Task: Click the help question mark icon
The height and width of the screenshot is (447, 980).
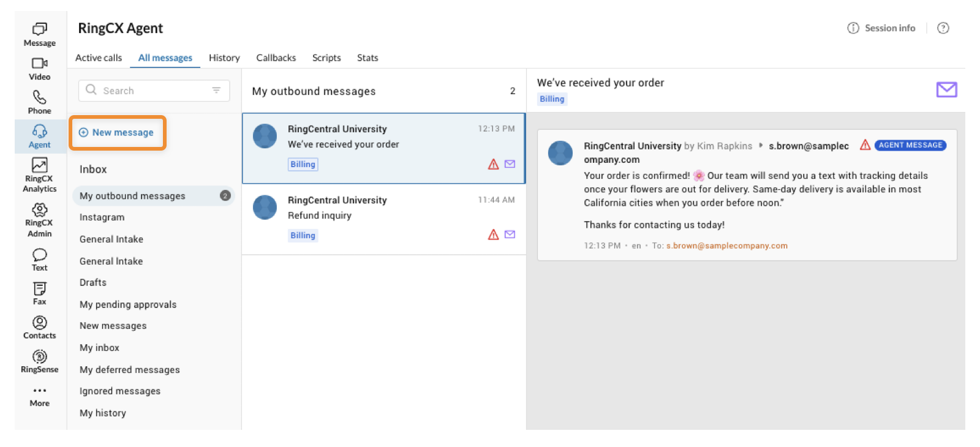Action: point(943,28)
